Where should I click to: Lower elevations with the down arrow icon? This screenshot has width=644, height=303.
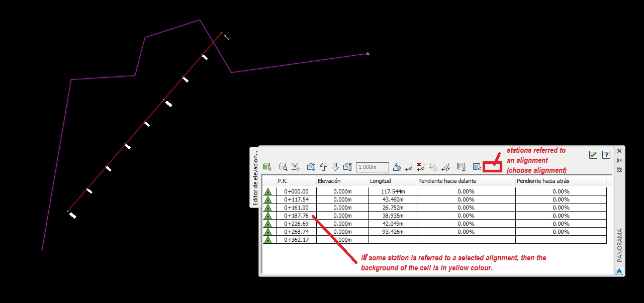(x=335, y=166)
